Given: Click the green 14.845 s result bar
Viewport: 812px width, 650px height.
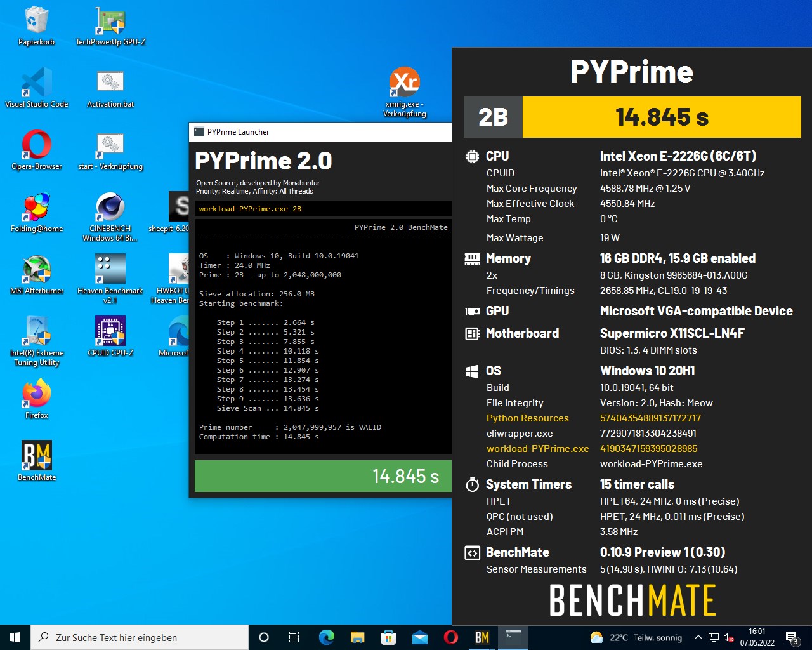Looking at the screenshot, I should point(323,476).
